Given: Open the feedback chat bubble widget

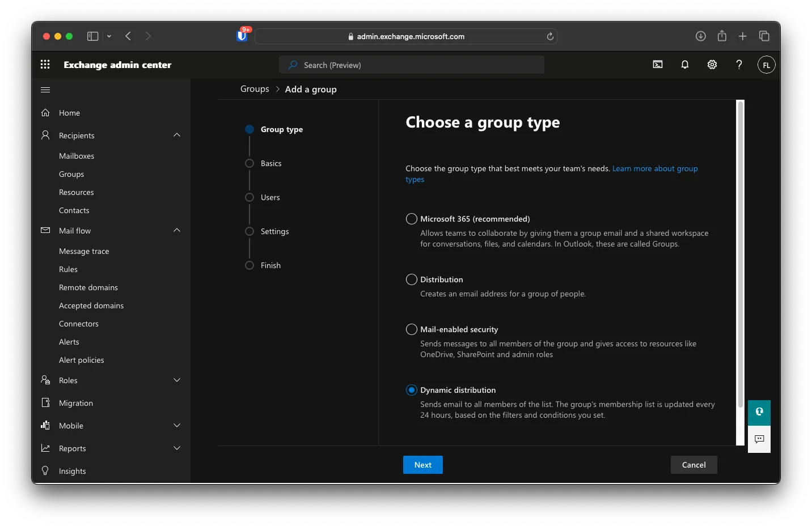Looking at the screenshot, I should tap(759, 439).
